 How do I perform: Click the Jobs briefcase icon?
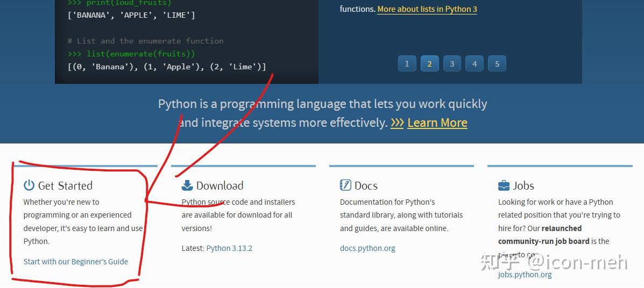504,185
